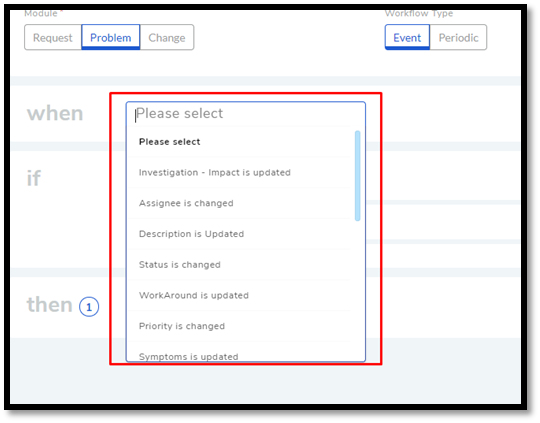Click the Please select search field
Viewport: 540px width, 423px height.
point(246,114)
